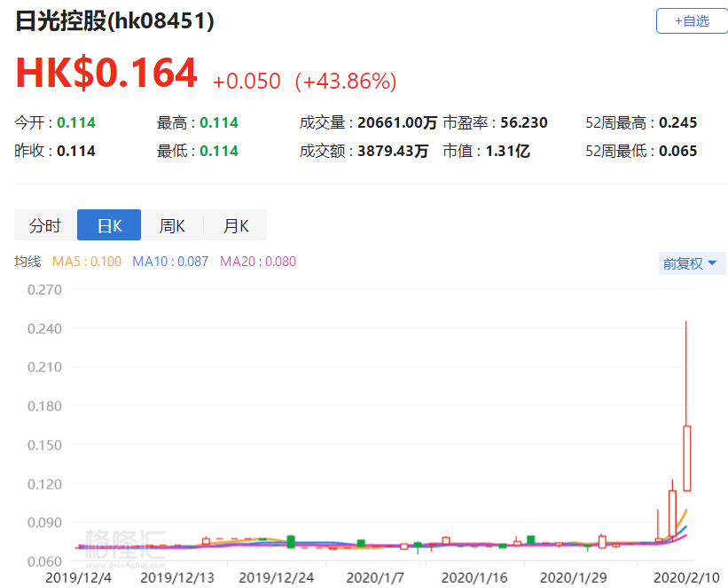
Task: Open the 月K monthly chart tab
Action: point(235,225)
